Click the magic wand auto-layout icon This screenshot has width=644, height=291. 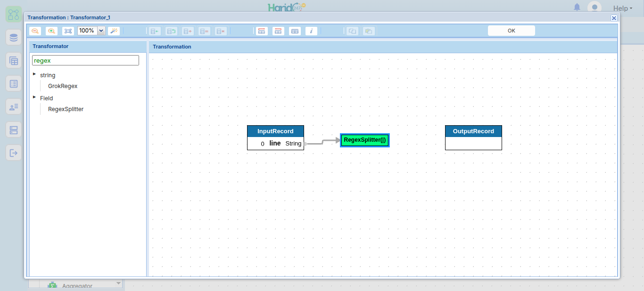(x=114, y=31)
